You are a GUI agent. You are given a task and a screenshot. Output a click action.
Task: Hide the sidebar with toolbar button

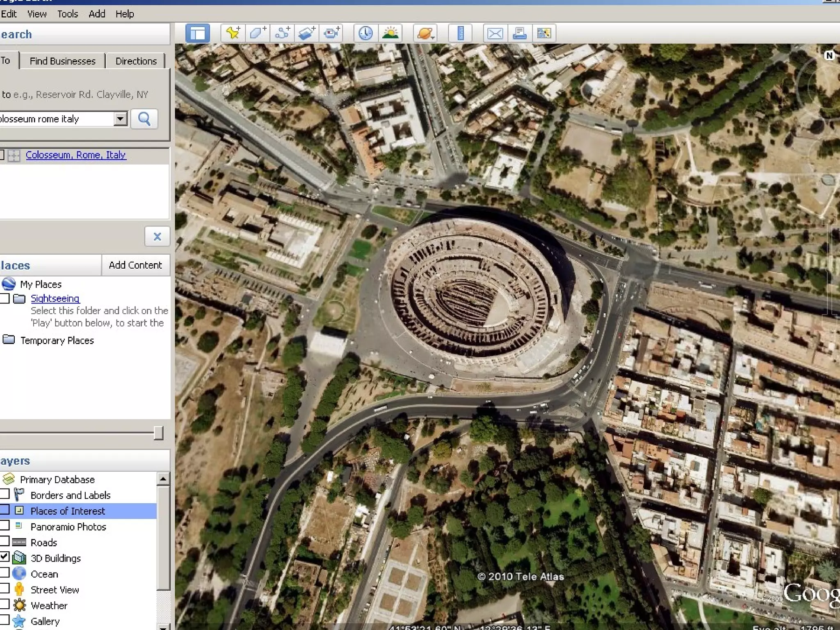(198, 33)
